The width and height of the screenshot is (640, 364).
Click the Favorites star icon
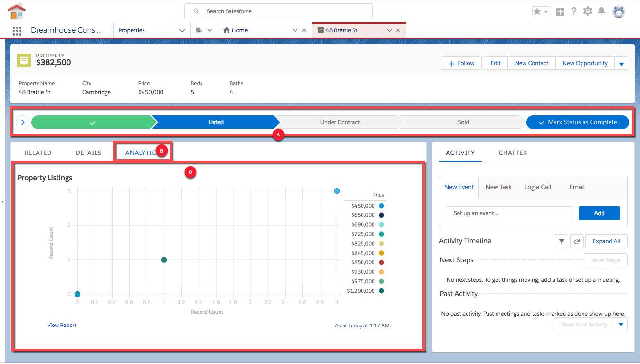pos(537,12)
